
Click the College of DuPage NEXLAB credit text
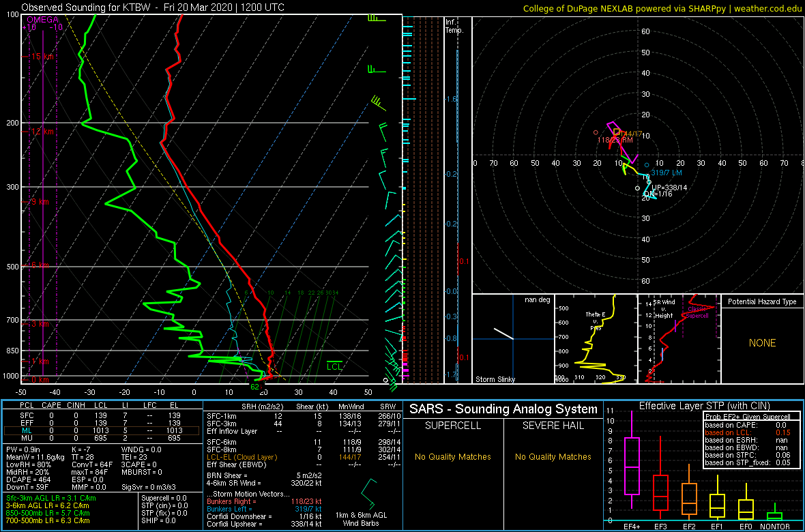tap(663, 8)
